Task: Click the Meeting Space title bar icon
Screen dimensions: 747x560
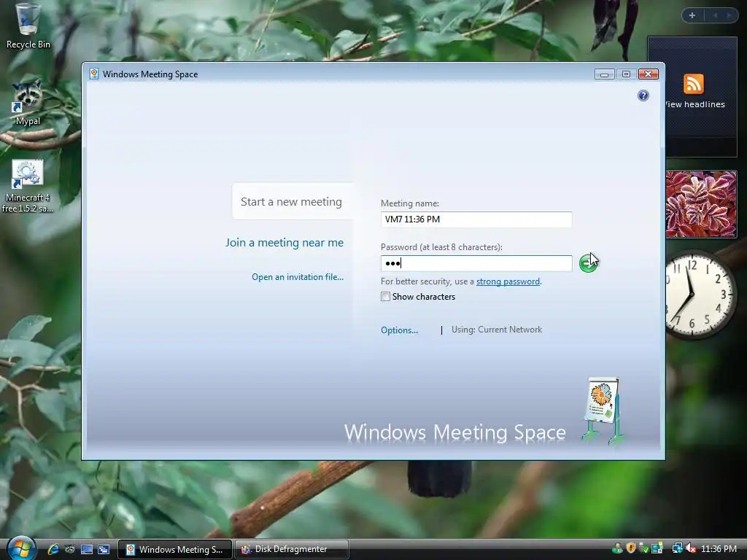Action: (x=94, y=74)
